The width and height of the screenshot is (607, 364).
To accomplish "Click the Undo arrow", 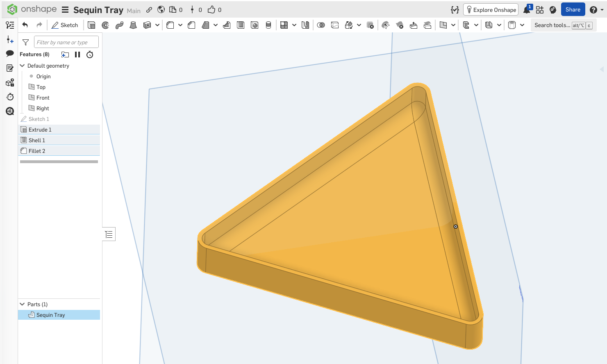I will 25,25.
